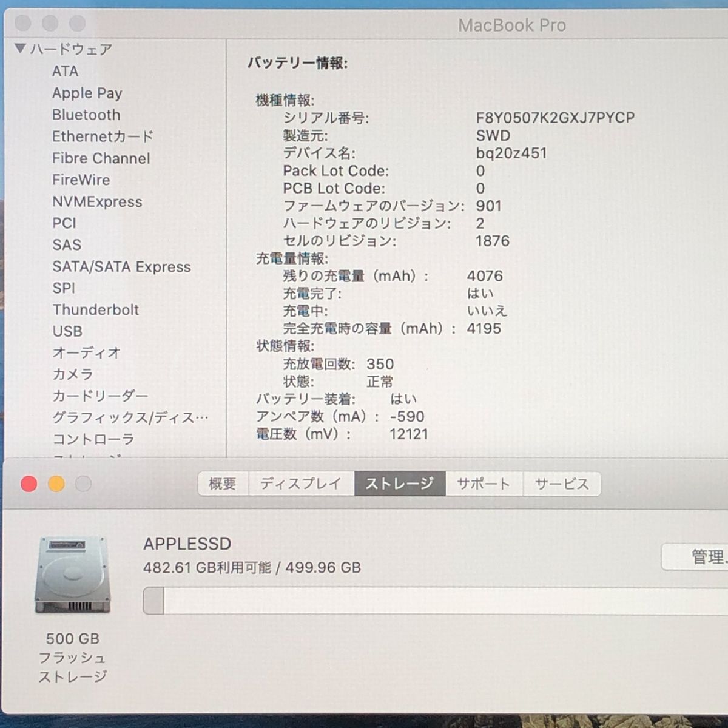Select SAS in the hardware list
The image size is (728, 728).
[x=67, y=245]
